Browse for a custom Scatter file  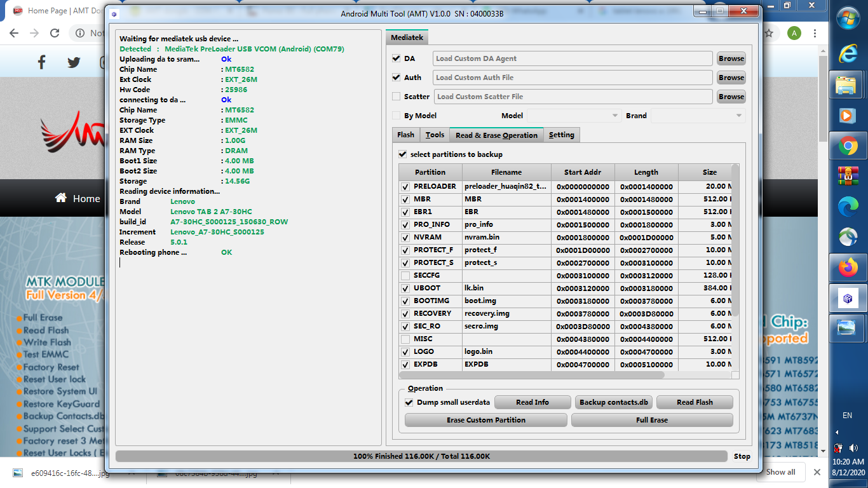(731, 97)
